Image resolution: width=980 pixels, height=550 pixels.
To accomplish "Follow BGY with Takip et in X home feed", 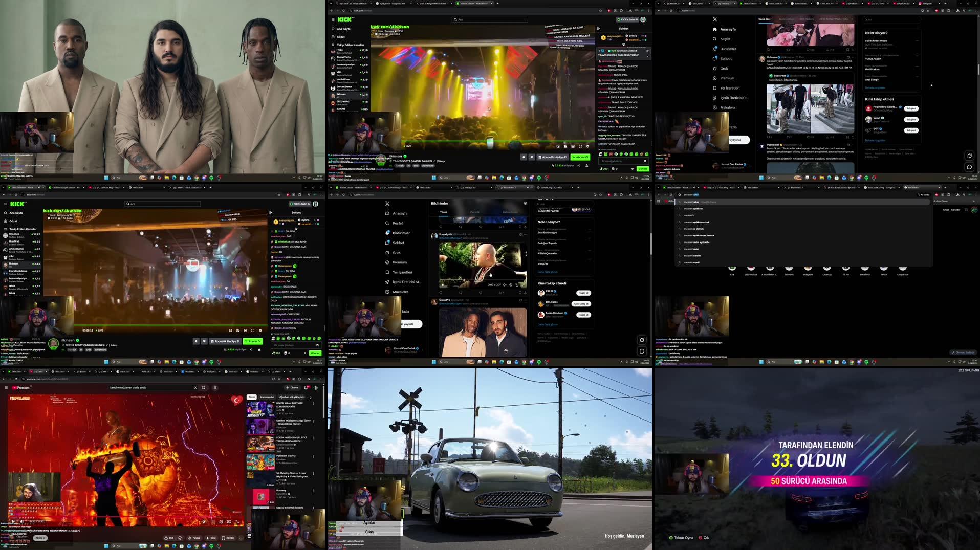I will click(x=911, y=130).
